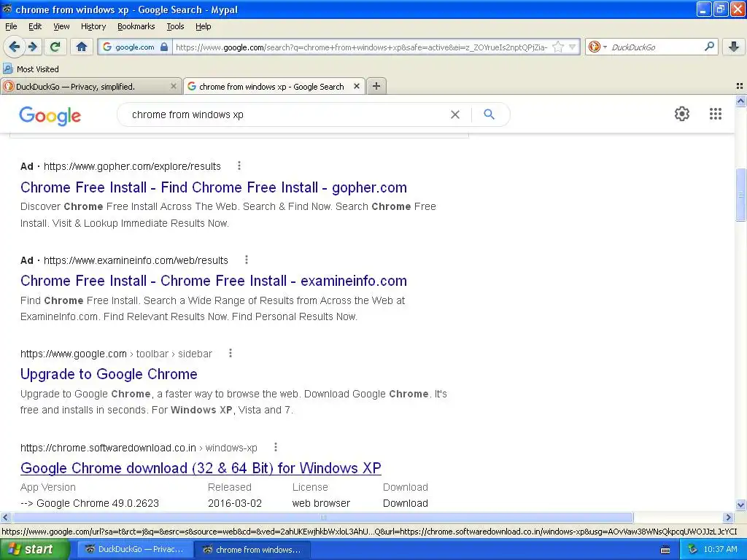This screenshot has width=747, height=560.
Task: Open Google settings gear
Action: [x=682, y=114]
